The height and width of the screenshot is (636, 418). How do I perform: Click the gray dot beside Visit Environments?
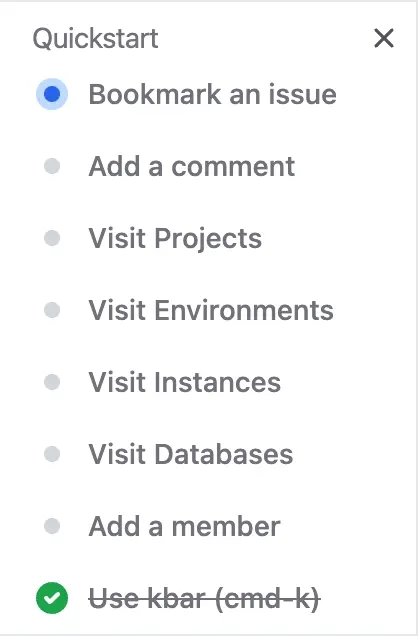point(52,310)
